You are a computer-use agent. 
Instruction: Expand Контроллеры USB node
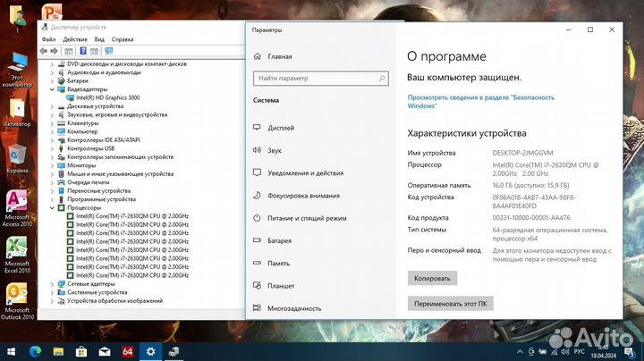pyautogui.click(x=52, y=148)
